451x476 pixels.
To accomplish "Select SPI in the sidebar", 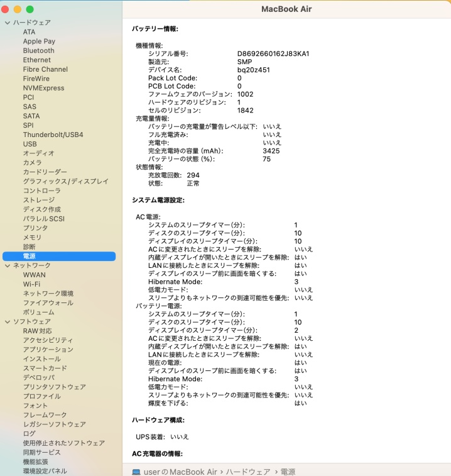I will [x=28, y=125].
